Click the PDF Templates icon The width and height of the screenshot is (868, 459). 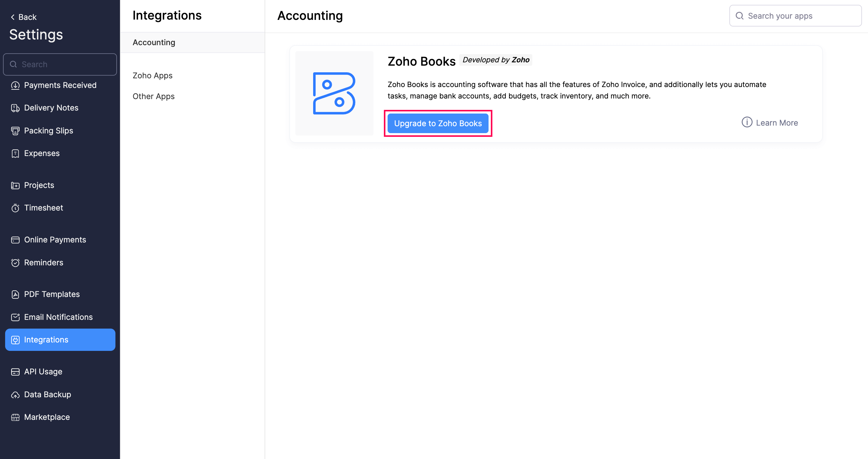[x=15, y=294]
